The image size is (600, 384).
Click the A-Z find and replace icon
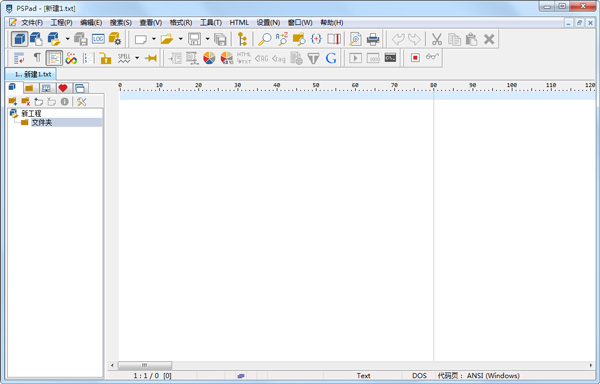[x=282, y=39]
